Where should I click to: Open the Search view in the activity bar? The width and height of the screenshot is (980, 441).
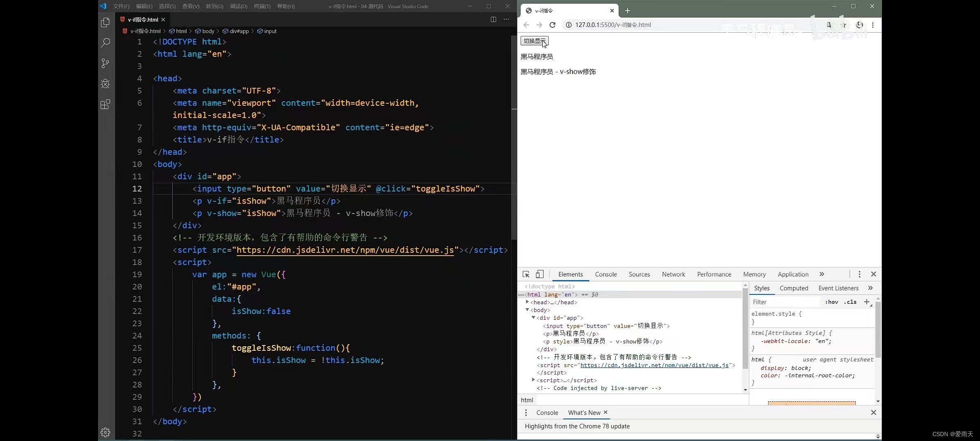105,43
